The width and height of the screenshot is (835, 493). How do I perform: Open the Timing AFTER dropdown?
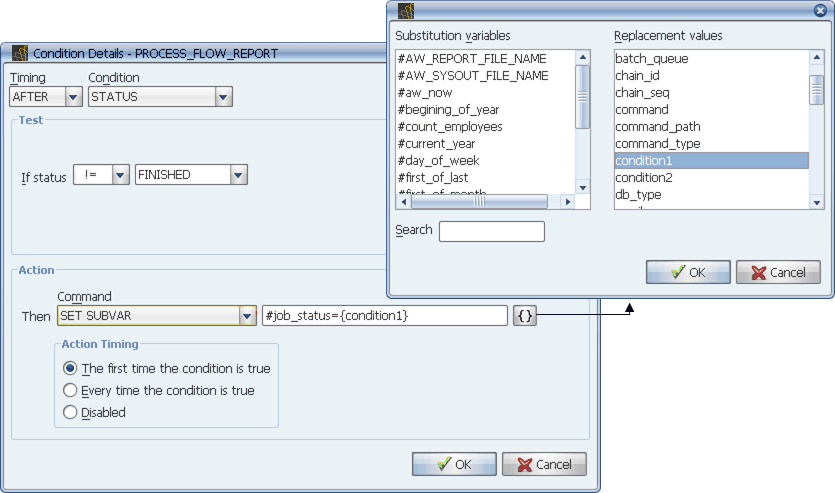coord(73,97)
